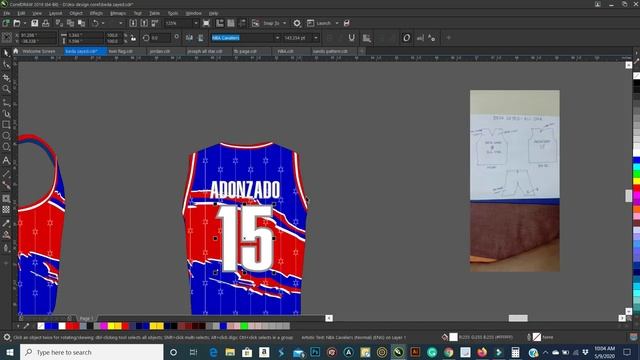
Task: Click the font name field NBA Cavaliers
Action: point(243,38)
